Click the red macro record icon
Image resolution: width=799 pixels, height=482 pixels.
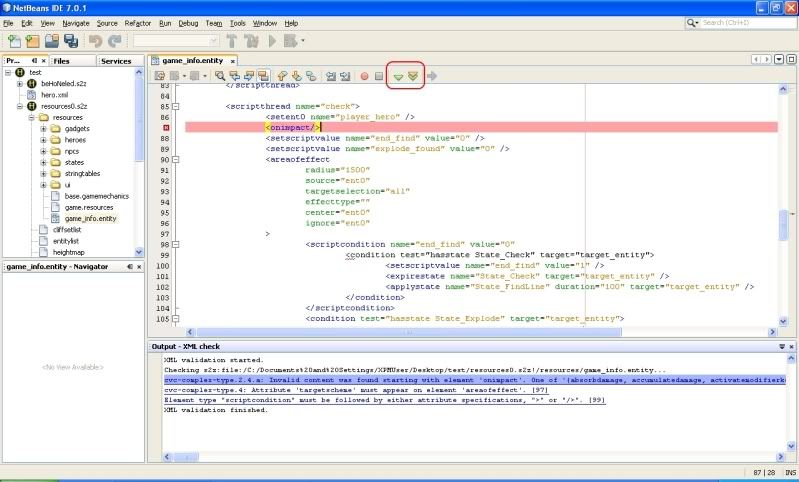[364, 76]
